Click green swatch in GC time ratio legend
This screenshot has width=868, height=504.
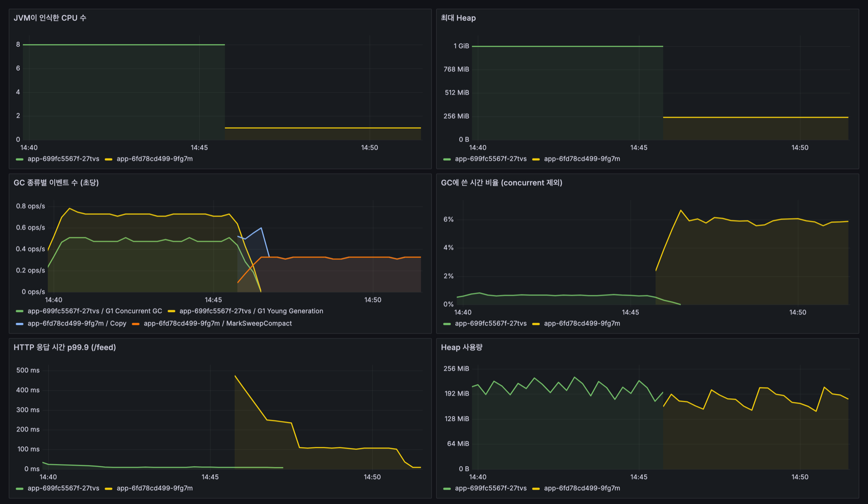click(x=447, y=324)
